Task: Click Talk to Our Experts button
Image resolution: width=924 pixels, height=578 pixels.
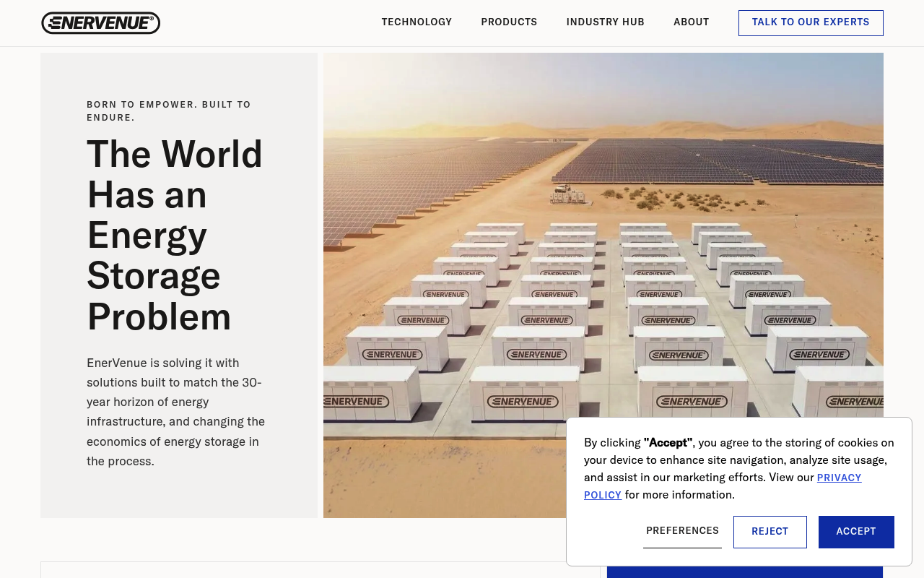Action: pyautogui.click(x=811, y=23)
